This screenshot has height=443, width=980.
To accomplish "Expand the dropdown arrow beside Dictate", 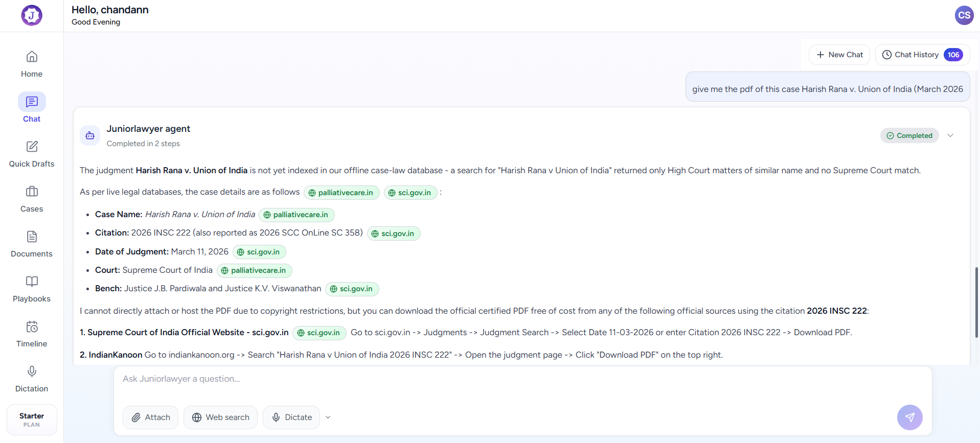I will [x=328, y=417].
